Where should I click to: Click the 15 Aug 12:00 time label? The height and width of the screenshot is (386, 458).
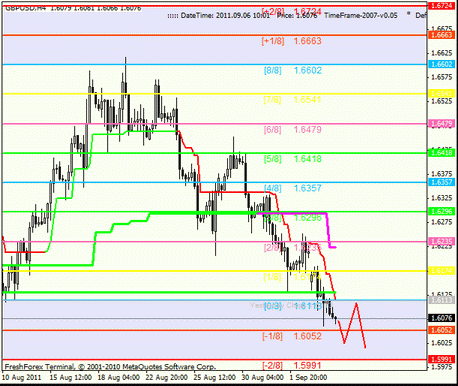pyautogui.click(x=71, y=377)
